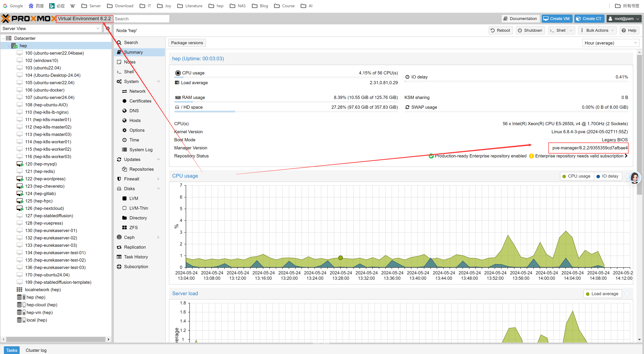This screenshot has height=354, width=644.
Task: Switch to the Tasks tab
Action: [x=12, y=350]
